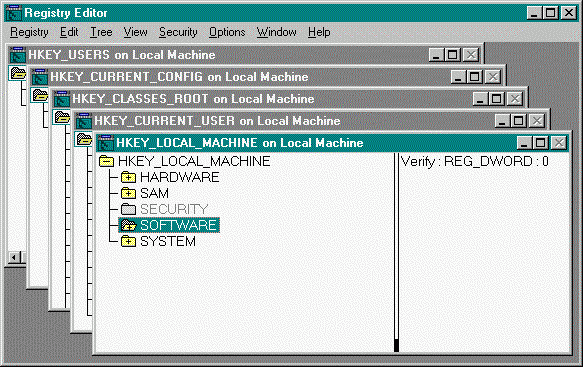
Task: Expand the HARDWARE key folder
Action: [128, 177]
